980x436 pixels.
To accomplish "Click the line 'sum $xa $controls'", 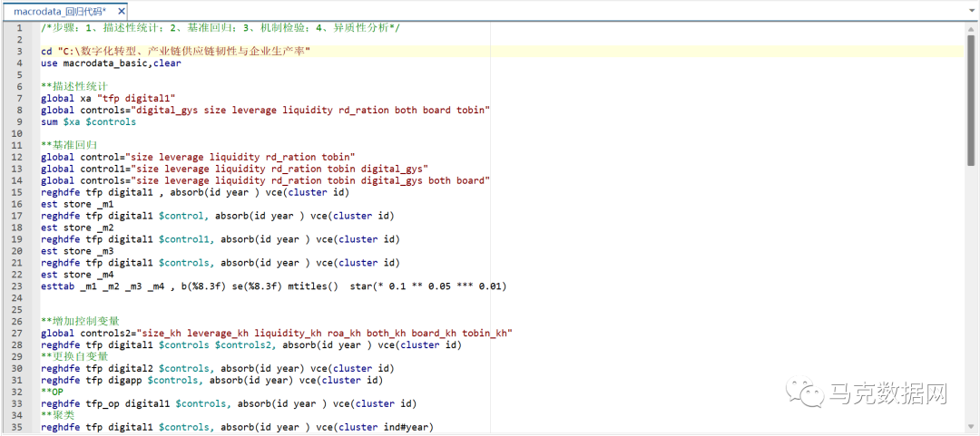I will (x=88, y=121).
